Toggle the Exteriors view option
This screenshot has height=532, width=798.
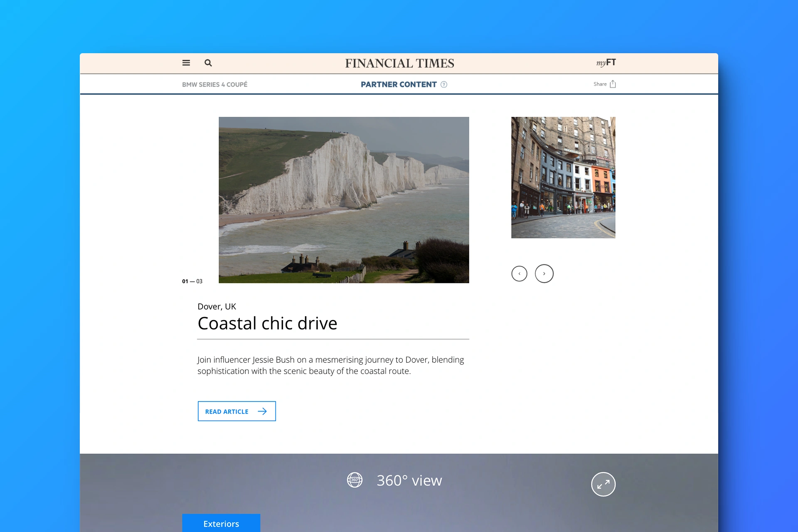pyautogui.click(x=221, y=523)
